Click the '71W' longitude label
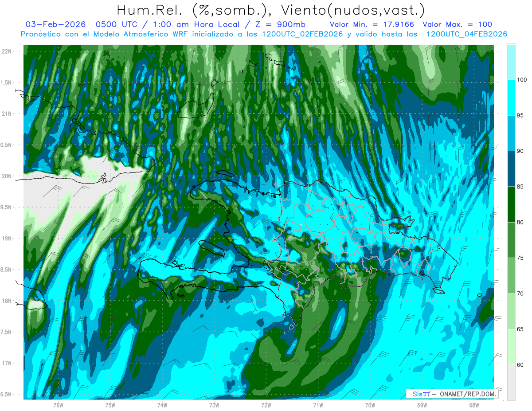The image size is (532, 411). (x=318, y=405)
